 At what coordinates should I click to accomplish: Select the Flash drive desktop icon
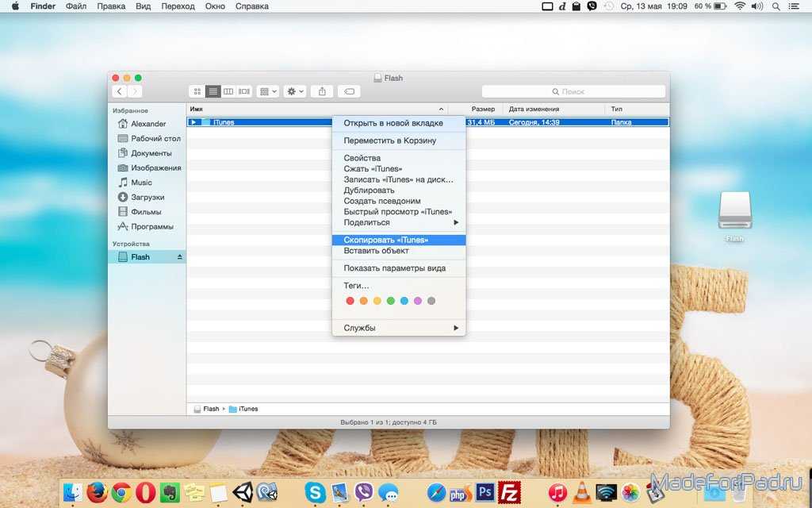[735, 216]
